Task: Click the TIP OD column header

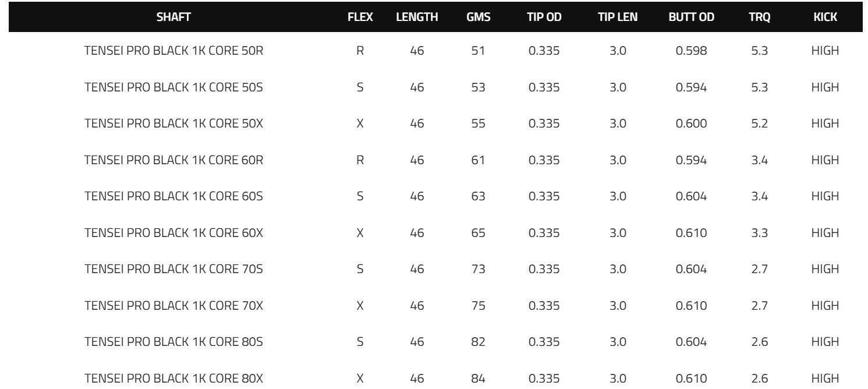Action: click(544, 17)
